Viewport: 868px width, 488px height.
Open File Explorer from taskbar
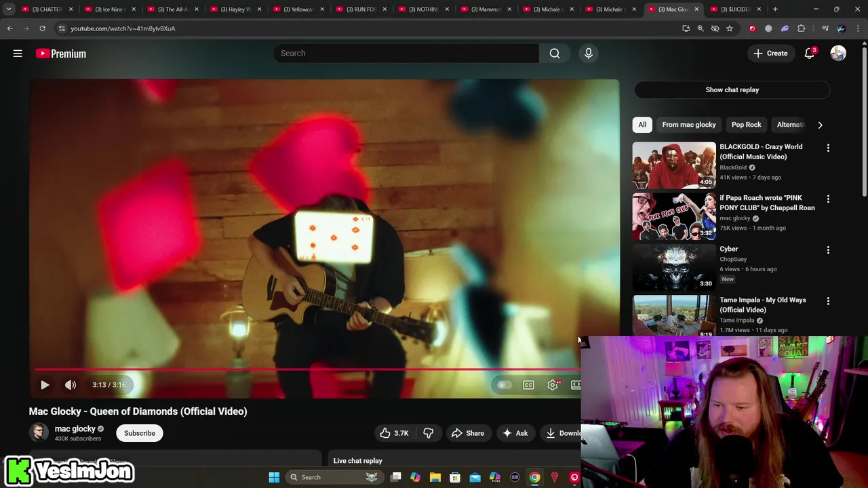click(x=435, y=477)
